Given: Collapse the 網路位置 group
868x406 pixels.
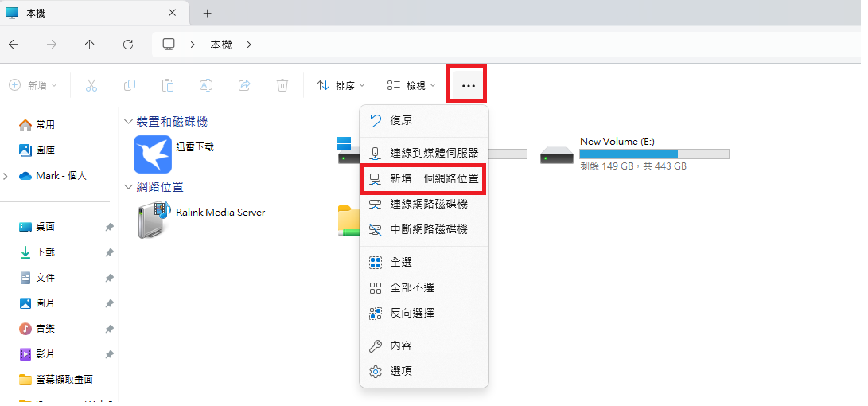Looking at the screenshot, I should [128, 187].
